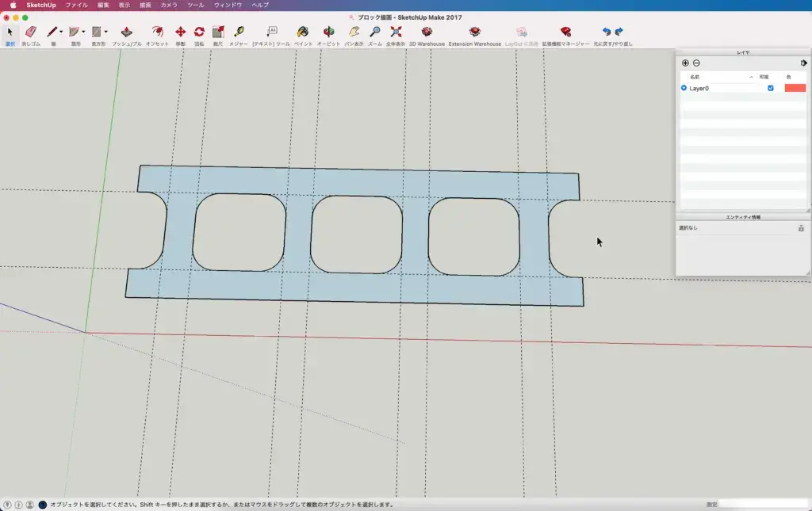Open the カメラ menu
The height and width of the screenshot is (511, 812).
pos(169,6)
